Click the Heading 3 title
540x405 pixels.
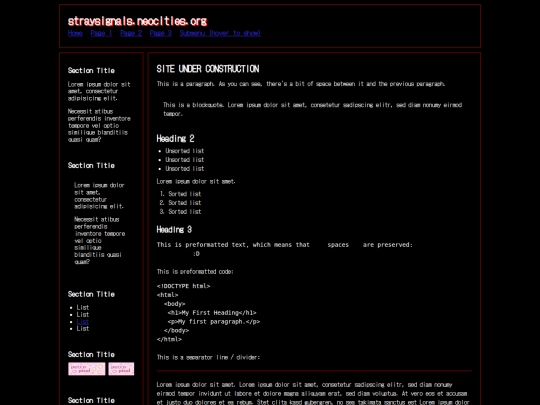point(174,230)
